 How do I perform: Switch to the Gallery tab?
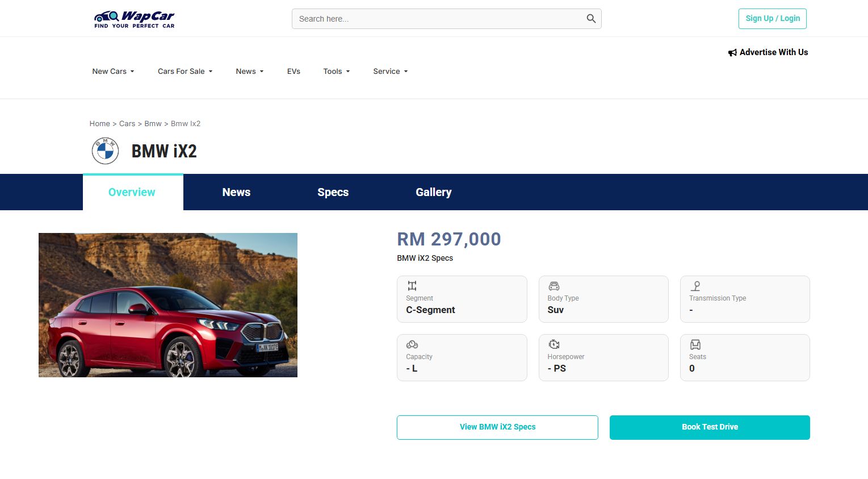coord(433,192)
